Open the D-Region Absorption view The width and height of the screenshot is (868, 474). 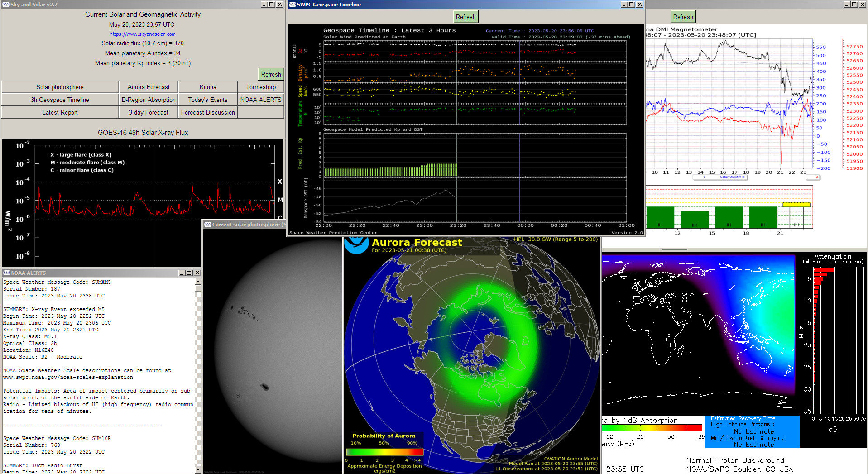pos(149,100)
